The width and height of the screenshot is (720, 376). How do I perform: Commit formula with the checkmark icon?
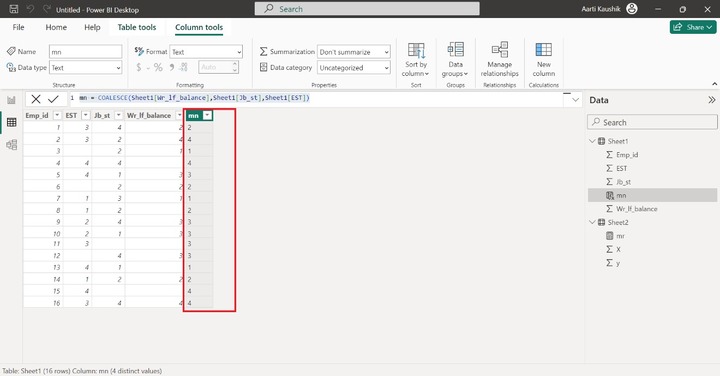[53, 99]
